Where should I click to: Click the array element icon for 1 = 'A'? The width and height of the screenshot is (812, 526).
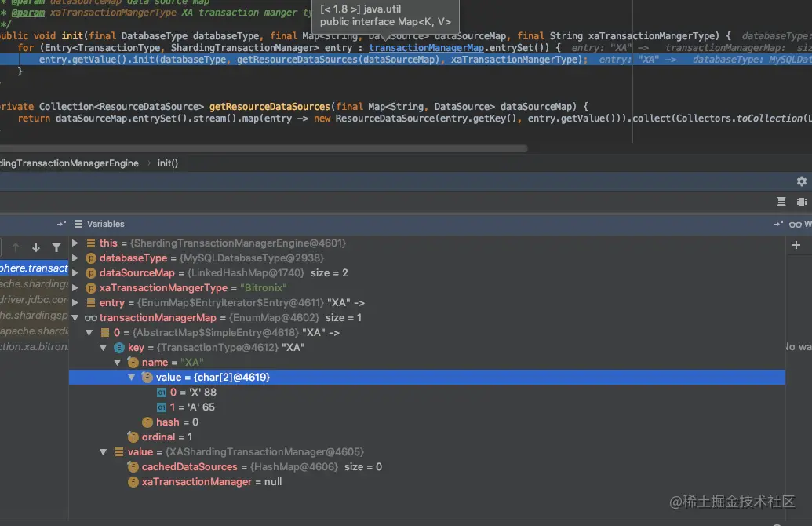[x=162, y=407]
